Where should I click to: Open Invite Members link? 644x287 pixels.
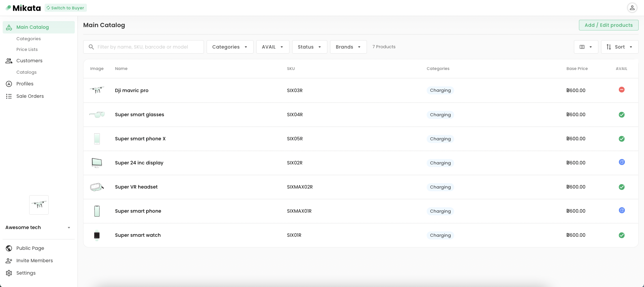(x=35, y=261)
